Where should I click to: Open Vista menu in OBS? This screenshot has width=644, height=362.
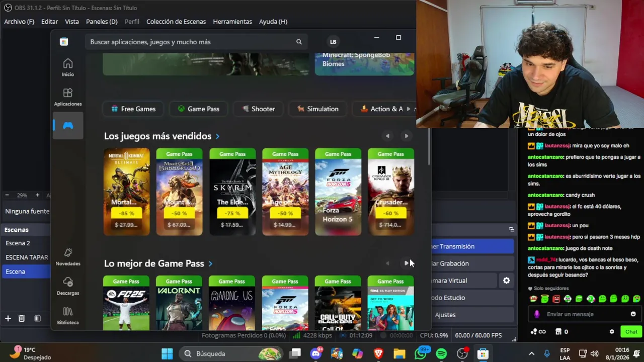click(72, 22)
